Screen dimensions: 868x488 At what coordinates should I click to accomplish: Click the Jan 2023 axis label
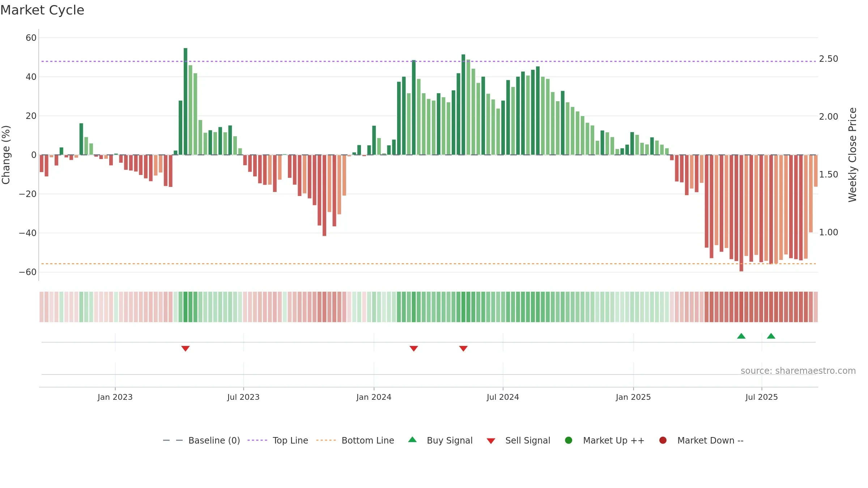click(115, 397)
